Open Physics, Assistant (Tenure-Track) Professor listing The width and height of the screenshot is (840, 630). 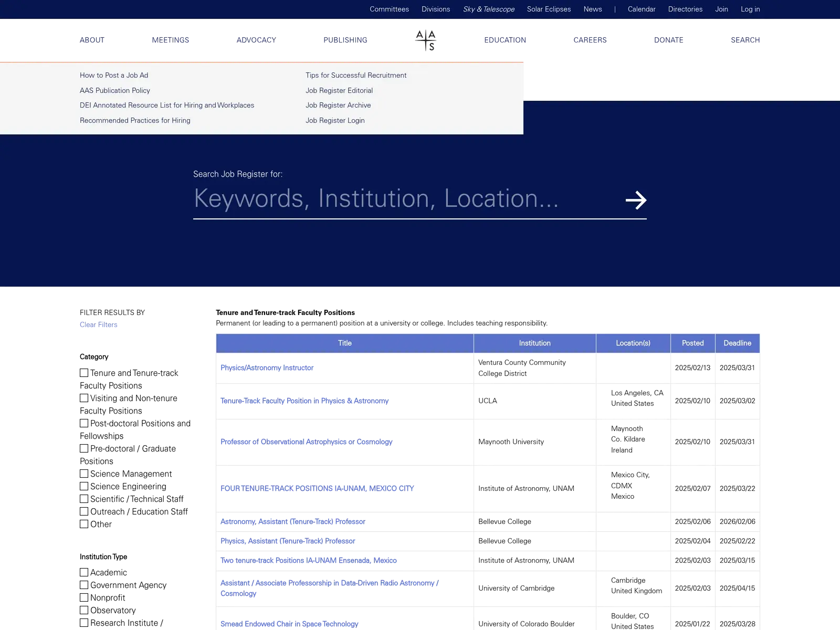288,541
